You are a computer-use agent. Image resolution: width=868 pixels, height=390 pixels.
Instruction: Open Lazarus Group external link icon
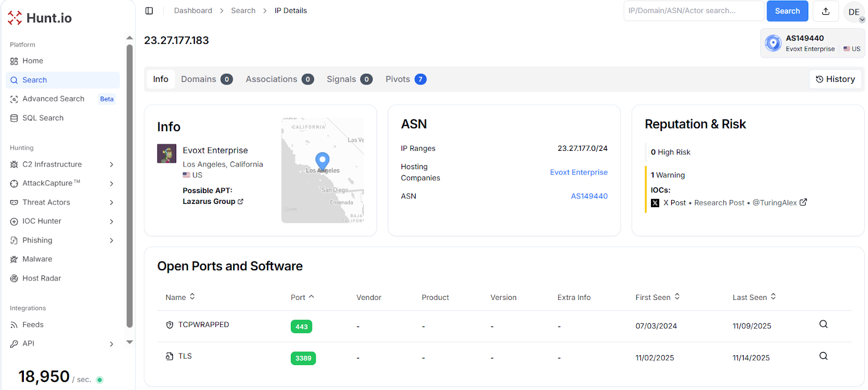[240, 202]
